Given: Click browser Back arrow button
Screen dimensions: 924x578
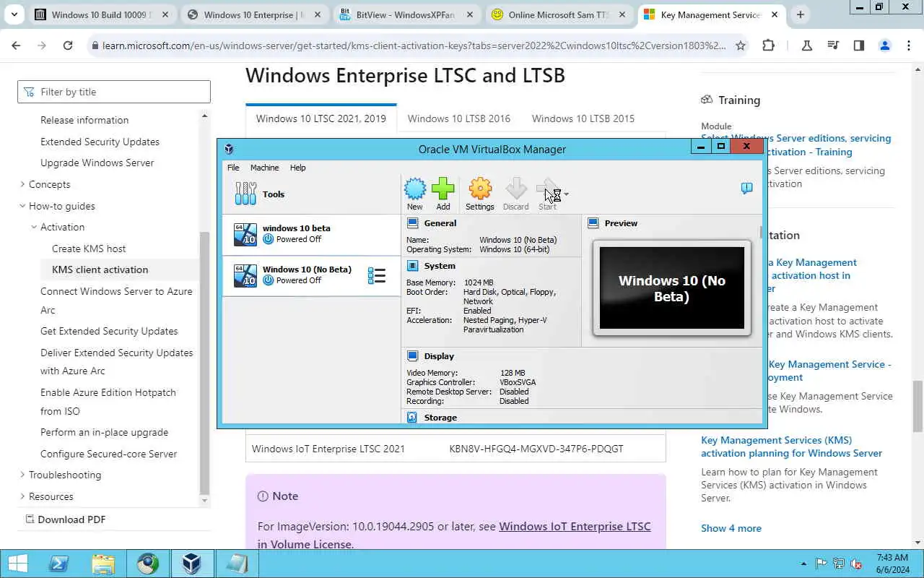Looking at the screenshot, I should [x=16, y=46].
